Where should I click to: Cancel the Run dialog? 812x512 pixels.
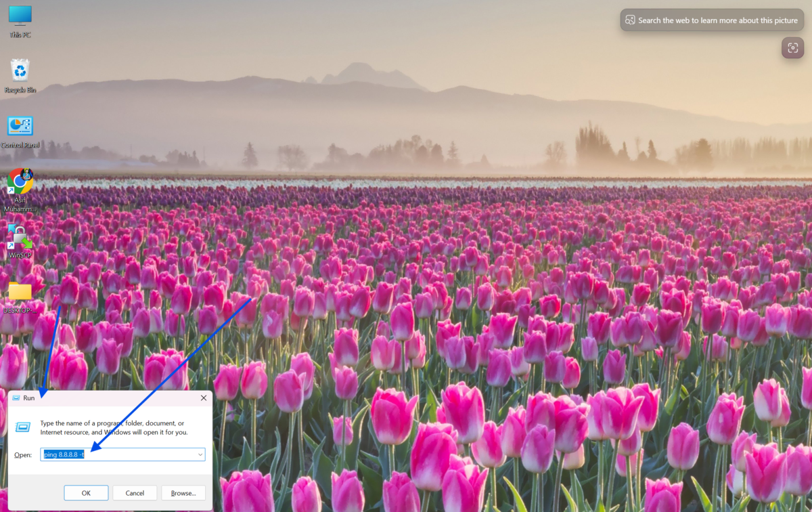point(135,493)
